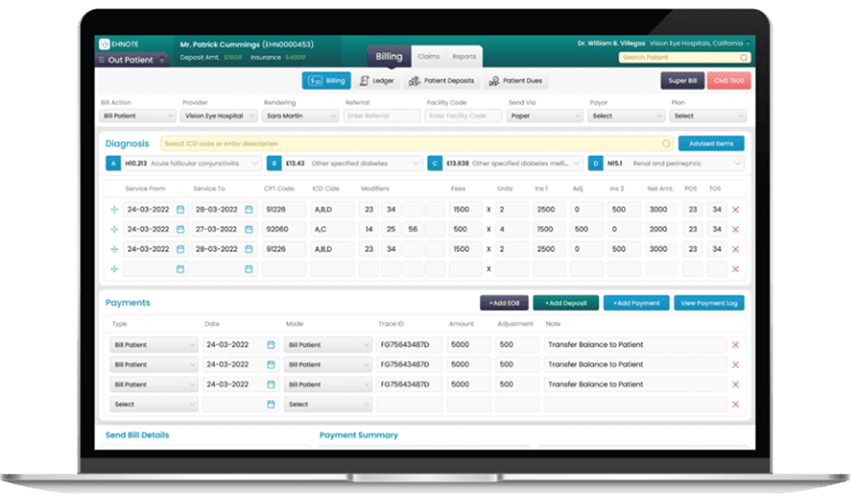Click the drag handle on the empty service row

[114, 269]
